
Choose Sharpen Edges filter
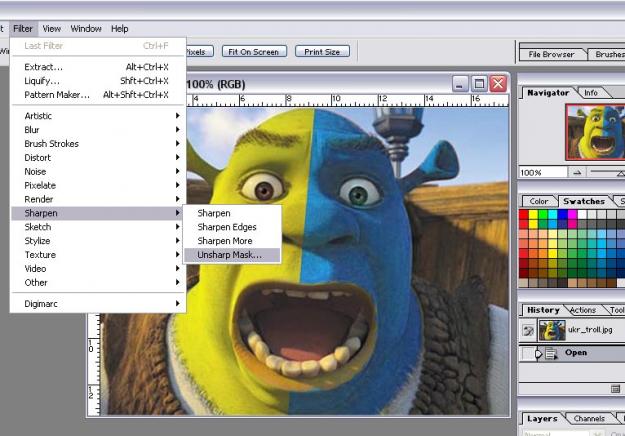click(227, 227)
